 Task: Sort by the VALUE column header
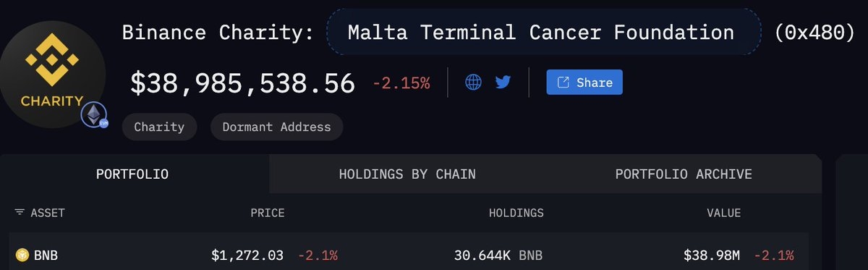tap(724, 213)
